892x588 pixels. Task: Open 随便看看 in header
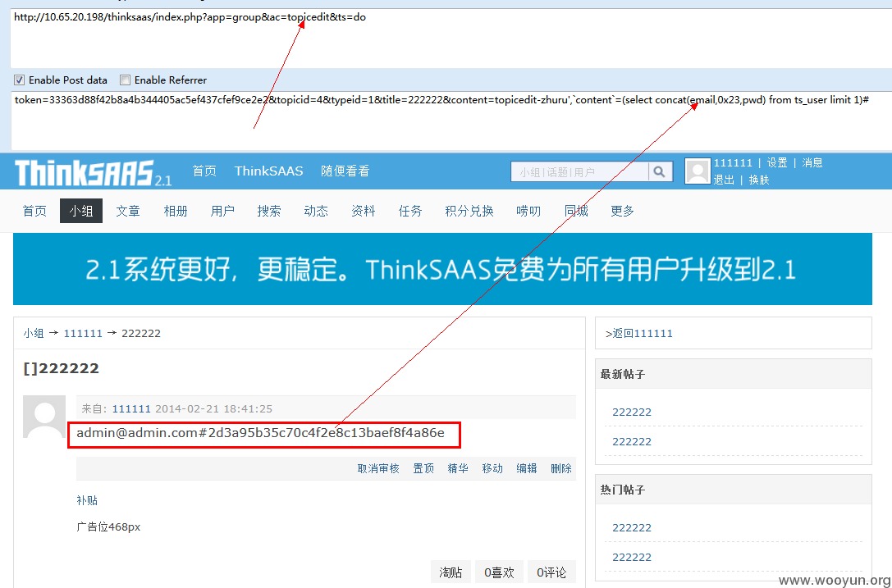click(345, 171)
